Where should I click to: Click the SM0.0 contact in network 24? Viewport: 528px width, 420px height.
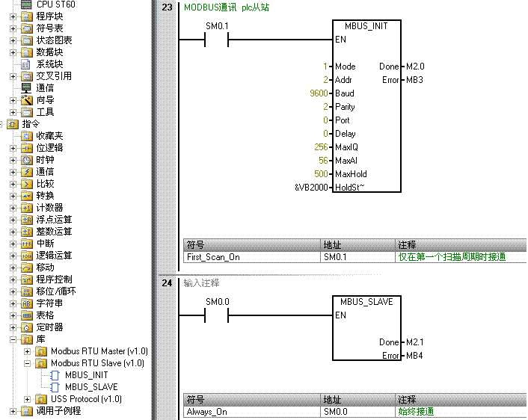click(217, 315)
